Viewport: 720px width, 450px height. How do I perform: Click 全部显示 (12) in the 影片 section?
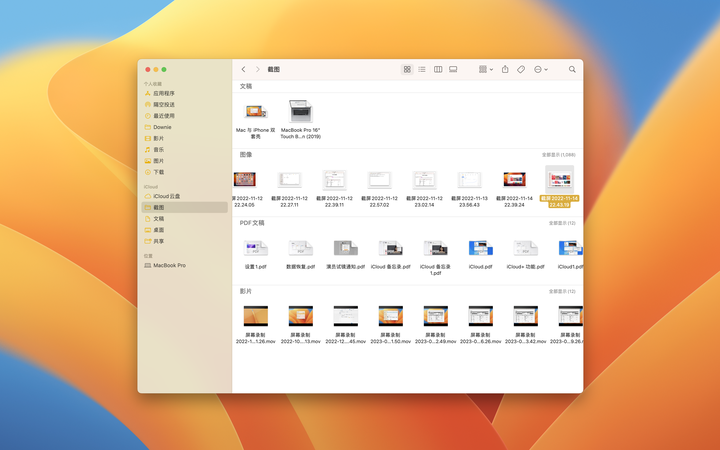(x=562, y=292)
